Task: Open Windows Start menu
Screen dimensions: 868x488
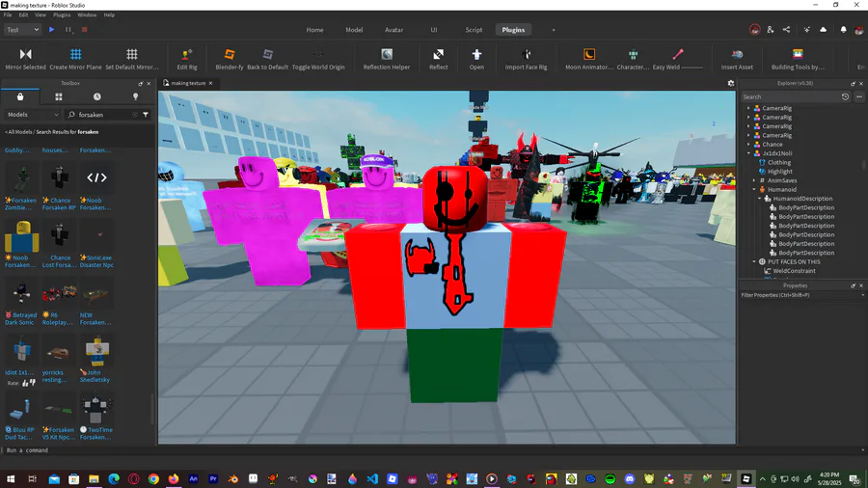Action: [x=10, y=478]
